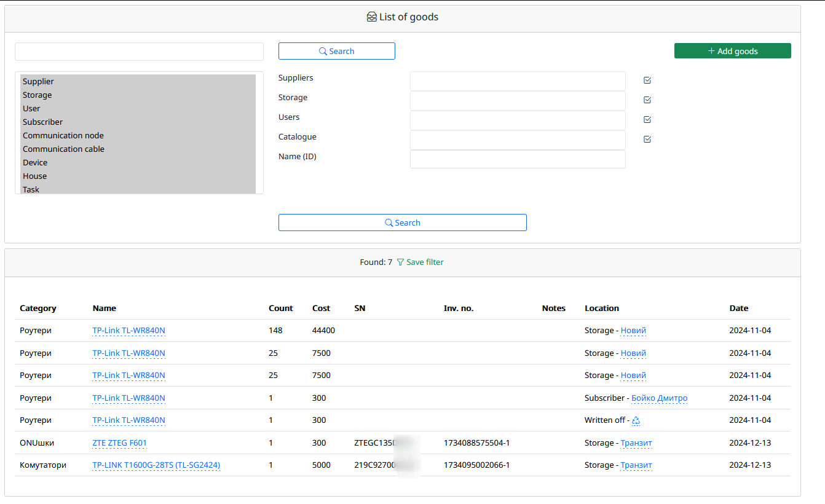Image resolution: width=825 pixels, height=504 pixels.
Task: Select Communication cable in the list box
Action: point(138,149)
